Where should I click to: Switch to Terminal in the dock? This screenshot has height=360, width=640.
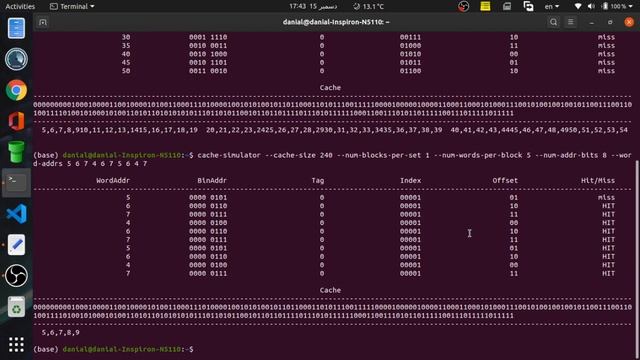[x=16, y=183]
